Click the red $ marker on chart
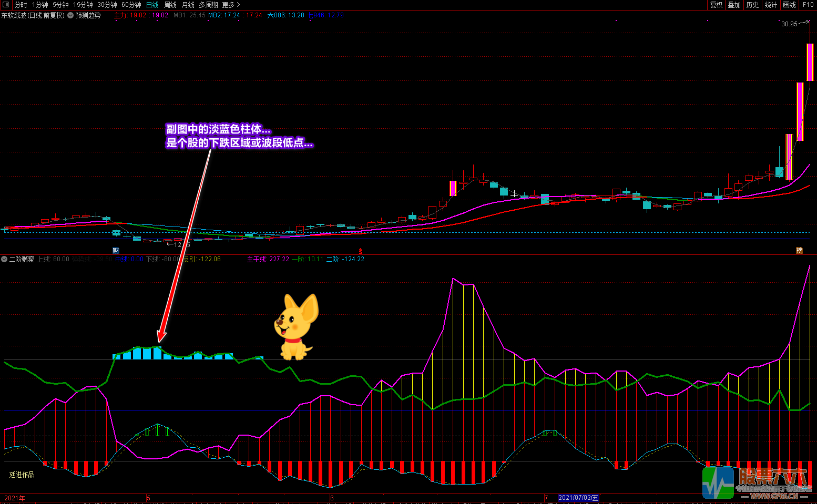The image size is (817, 504). 361,251
